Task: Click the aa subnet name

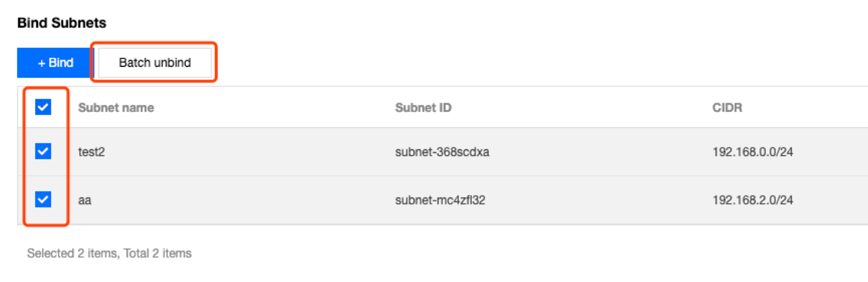Action: 85,200
